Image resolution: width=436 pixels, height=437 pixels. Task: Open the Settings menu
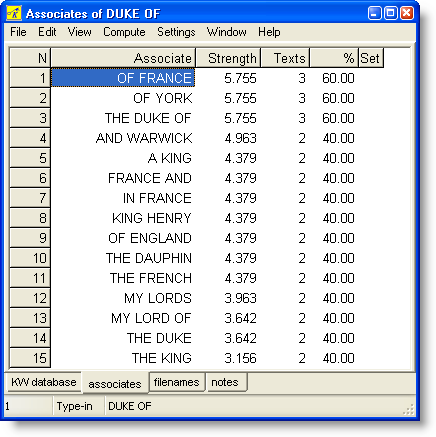point(176,32)
